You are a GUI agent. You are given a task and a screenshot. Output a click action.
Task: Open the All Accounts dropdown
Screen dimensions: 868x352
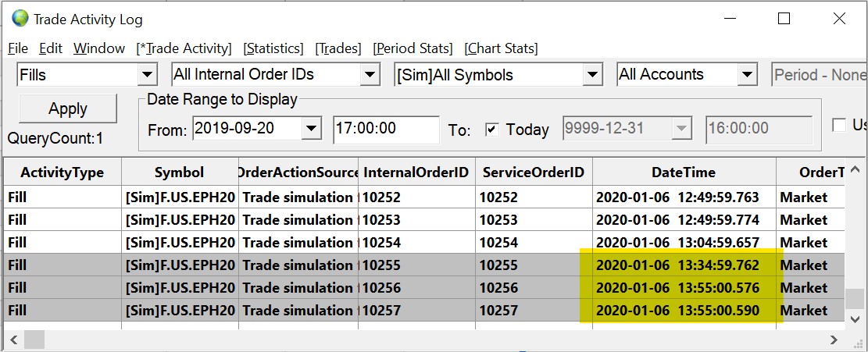click(748, 75)
